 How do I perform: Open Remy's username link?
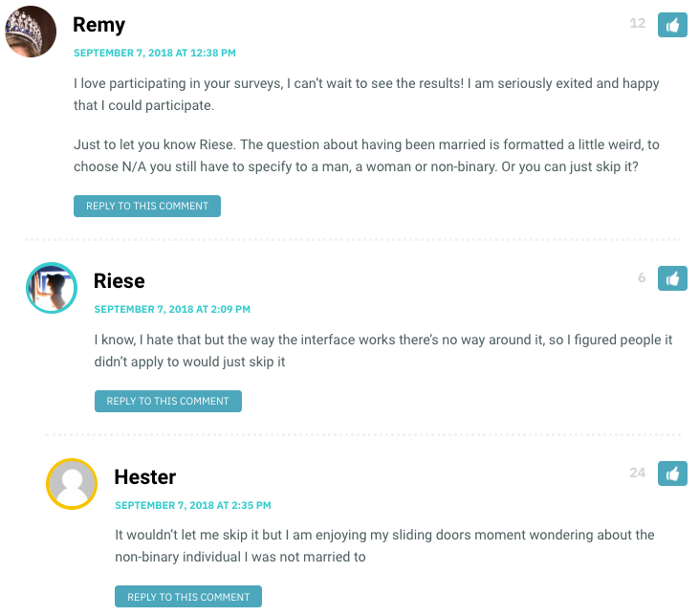pos(98,25)
